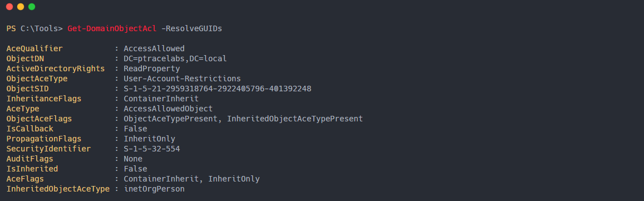Screen dimensions: 644x201
Task: Click the ReadProperty rights value
Action: [x=152, y=68]
